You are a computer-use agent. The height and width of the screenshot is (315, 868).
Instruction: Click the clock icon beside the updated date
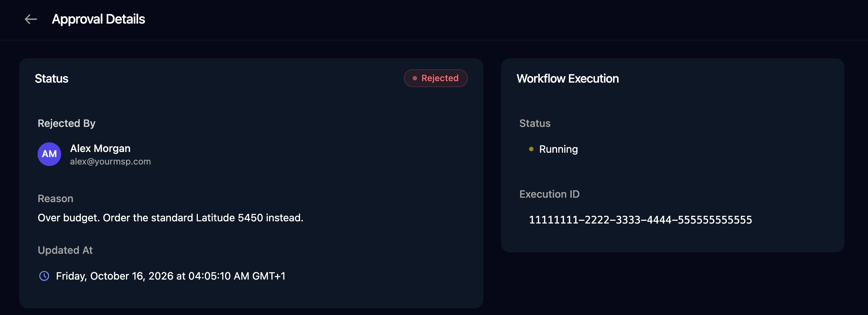(44, 276)
